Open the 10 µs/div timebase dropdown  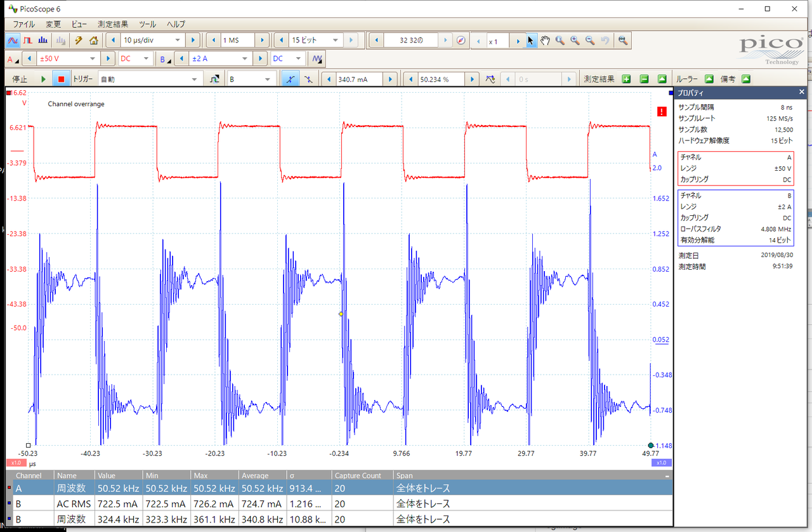pos(177,40)
